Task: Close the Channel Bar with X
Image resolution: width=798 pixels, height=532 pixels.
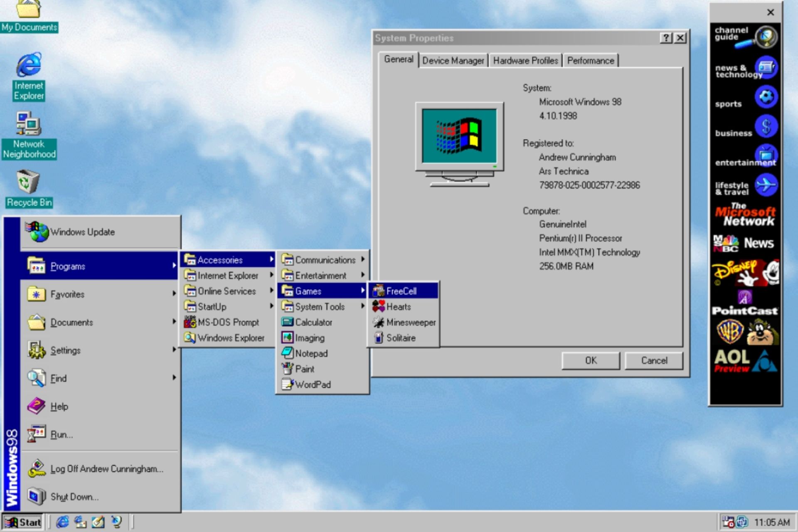Action: (771, 12)
